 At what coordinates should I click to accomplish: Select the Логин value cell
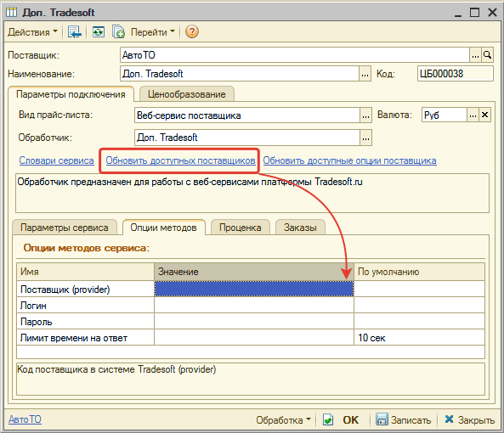[x=254, y=305]
